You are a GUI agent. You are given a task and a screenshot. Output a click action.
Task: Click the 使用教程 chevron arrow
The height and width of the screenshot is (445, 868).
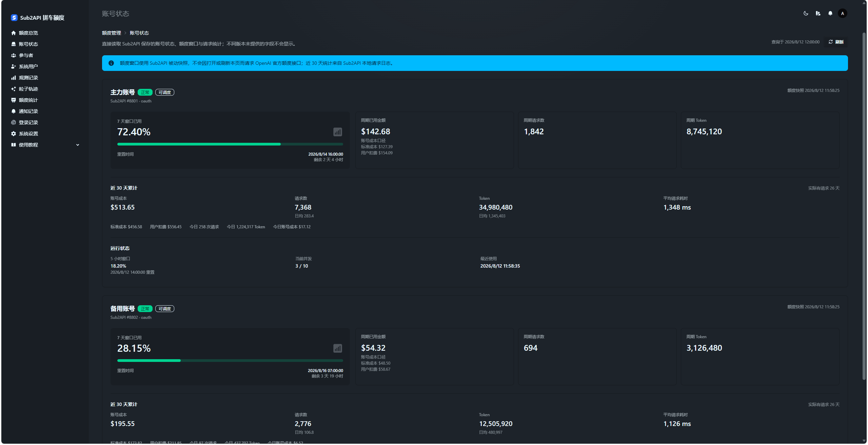(78, 145)
